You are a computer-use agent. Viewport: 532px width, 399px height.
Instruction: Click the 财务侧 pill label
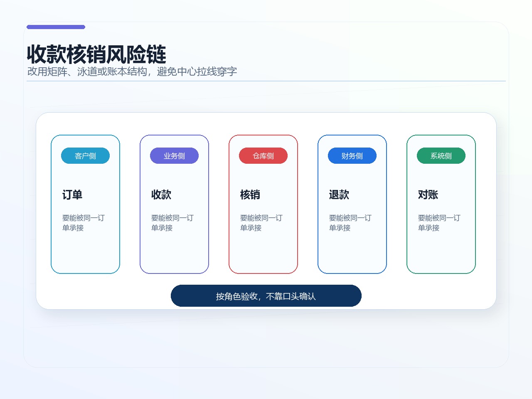tap(352, 156)
